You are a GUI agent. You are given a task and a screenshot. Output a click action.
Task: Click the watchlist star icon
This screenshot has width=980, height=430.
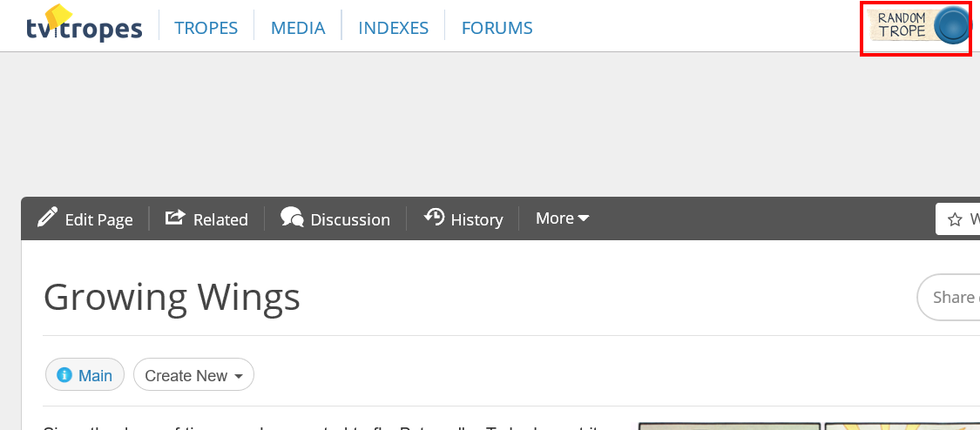pyautogui.click(x=955, y=219)
